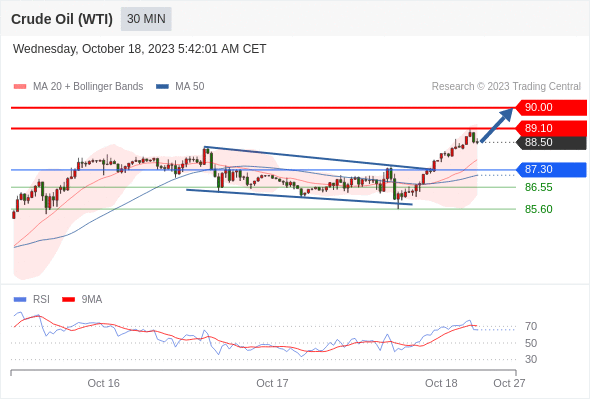
Task: Click the RSI 70 level label
Action: (531, 327)
